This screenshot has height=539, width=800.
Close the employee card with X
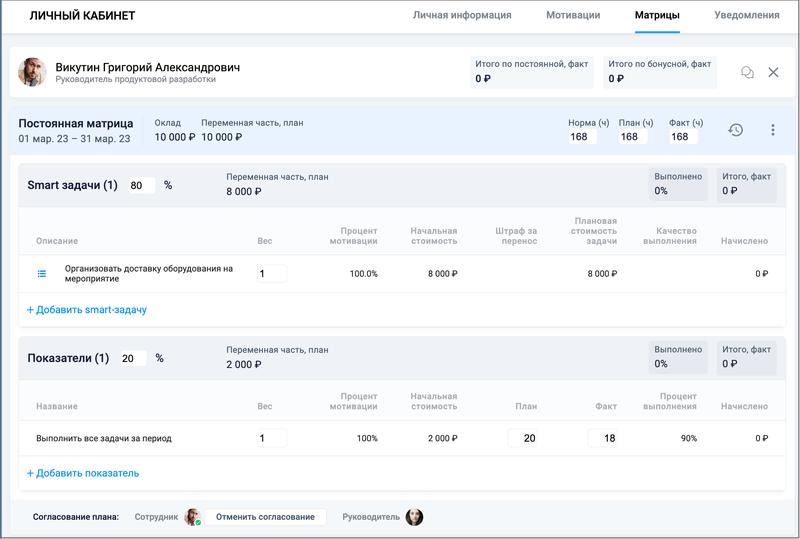point(773,72)
